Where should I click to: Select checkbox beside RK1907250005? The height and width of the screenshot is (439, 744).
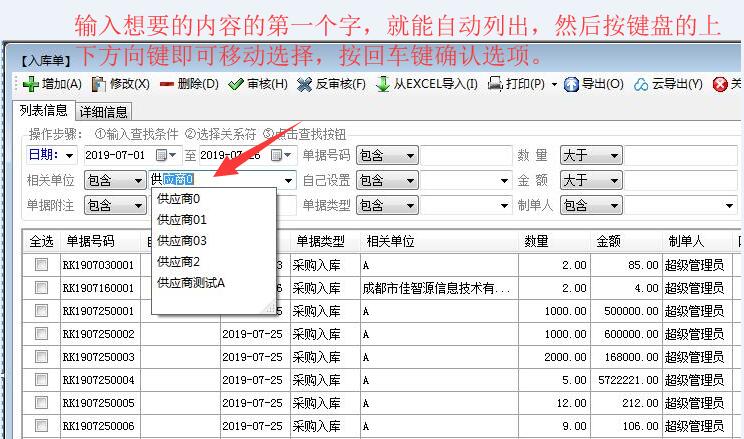tap(41, 403)
